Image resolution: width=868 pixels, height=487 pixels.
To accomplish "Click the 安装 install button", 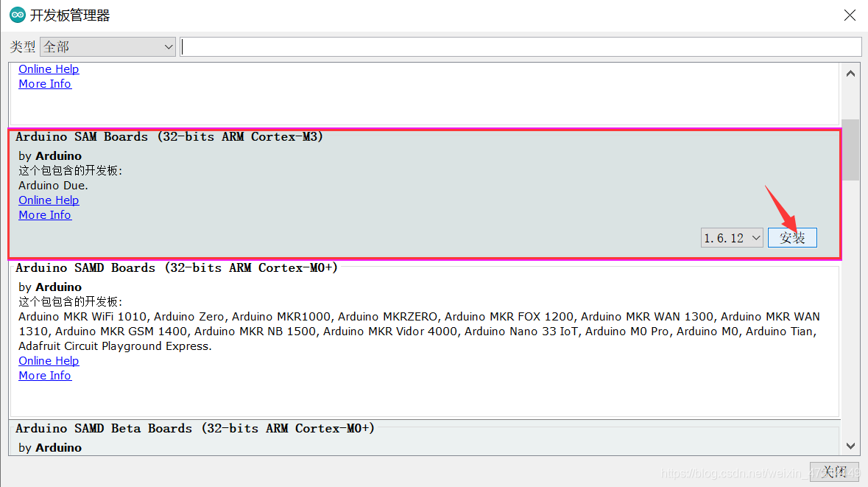I will click(x=792, y=238).
